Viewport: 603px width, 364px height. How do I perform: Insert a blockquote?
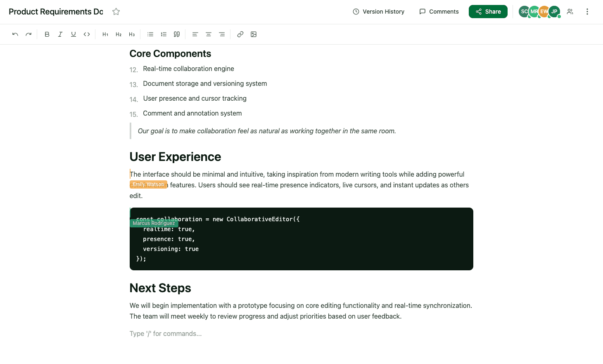[x=177, y=34]
